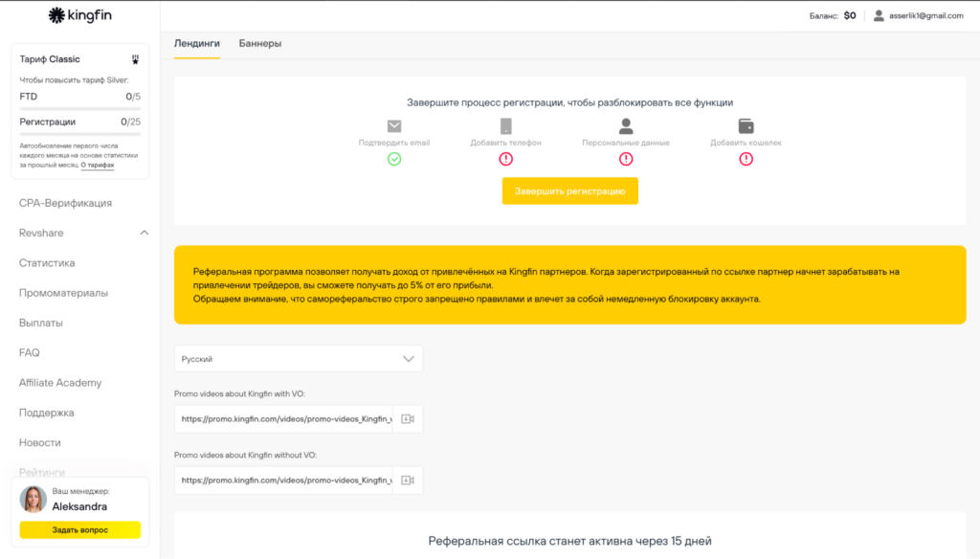Click the asserlik1@gmail.com account name

pyautogui.click(x=926, y=15)
